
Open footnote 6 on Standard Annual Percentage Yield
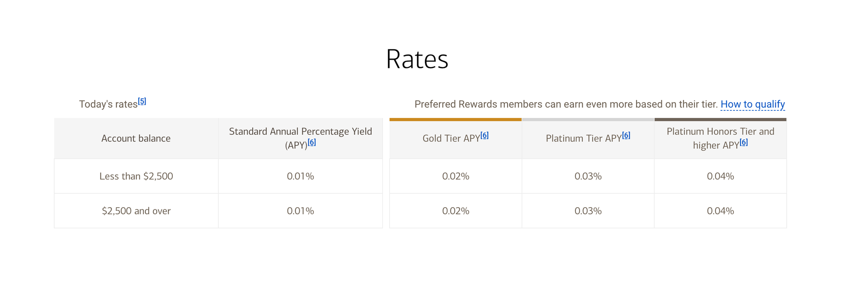[x=312, y=142]
